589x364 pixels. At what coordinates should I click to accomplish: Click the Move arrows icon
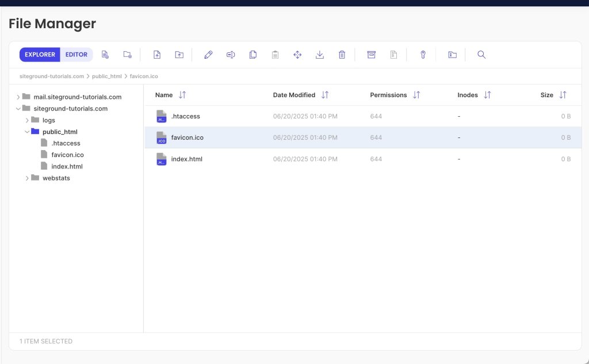pyautogui.click(x=297, y=55)
